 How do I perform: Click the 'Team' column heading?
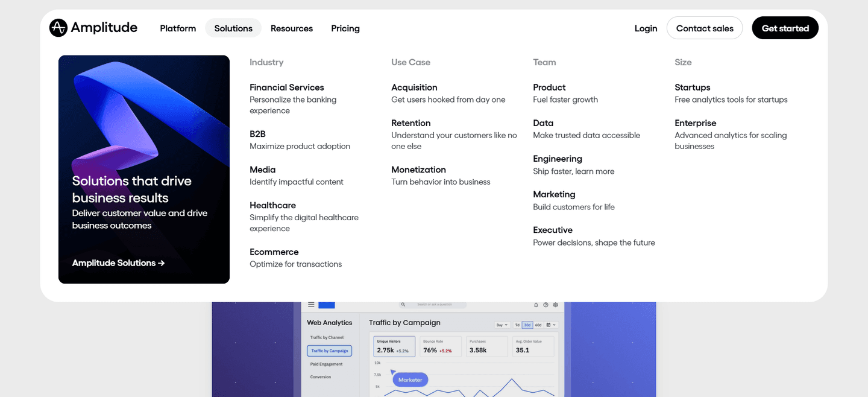coord(544,62)
